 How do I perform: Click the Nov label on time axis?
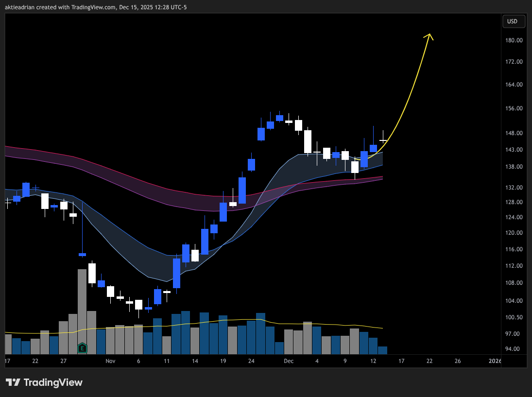(x=110, y=361)
